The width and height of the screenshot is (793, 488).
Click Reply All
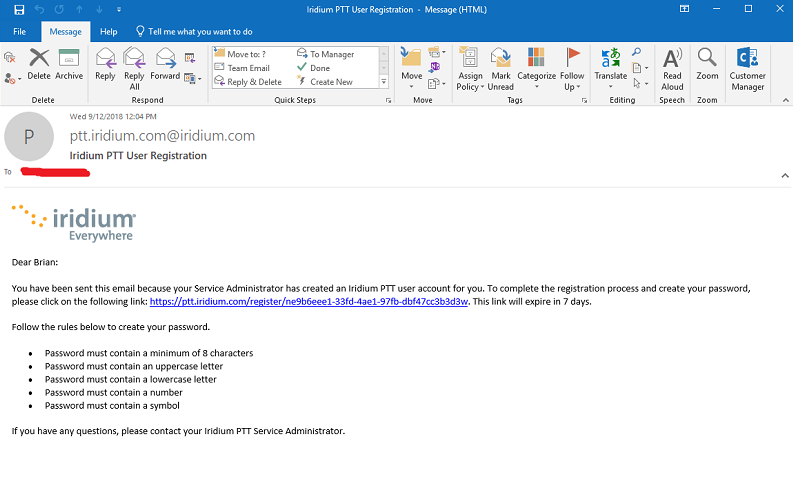pyautogui.click(x=134, y=69)
